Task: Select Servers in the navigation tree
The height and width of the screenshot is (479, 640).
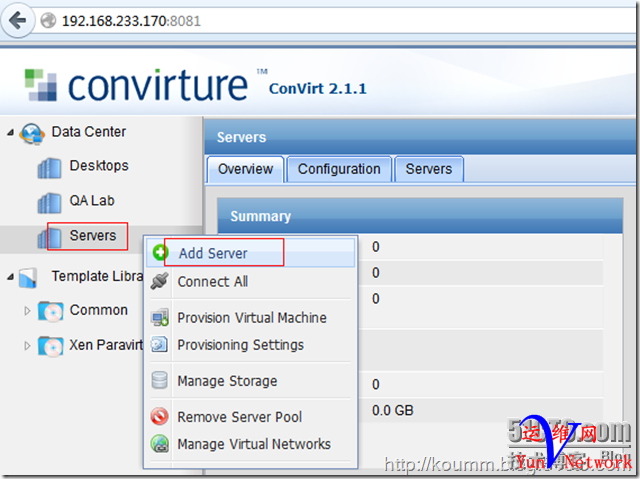Action: pyautogui.click(x=93, y=235)
